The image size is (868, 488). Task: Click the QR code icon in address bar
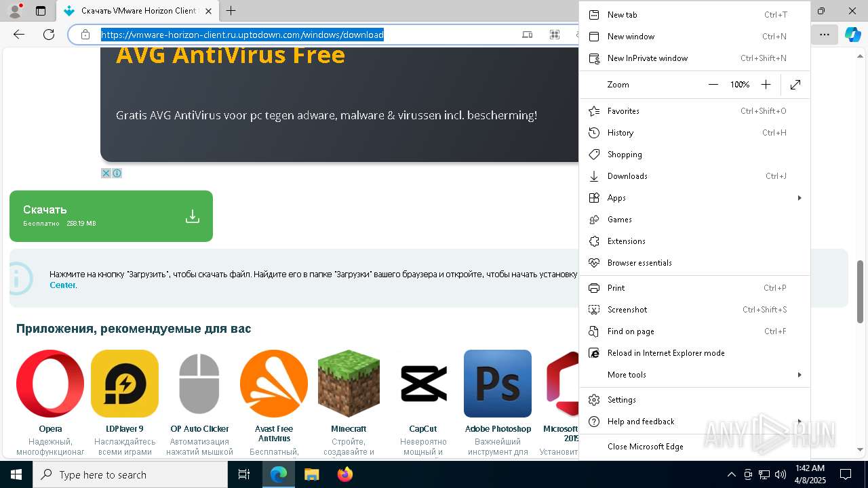click(x=555, y=35)
